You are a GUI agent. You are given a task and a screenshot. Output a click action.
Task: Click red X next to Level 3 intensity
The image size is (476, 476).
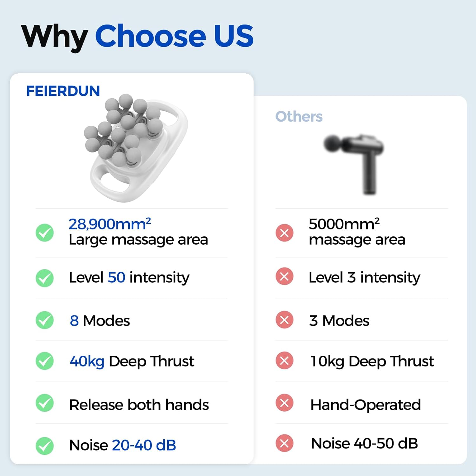(x=284, y=276)
